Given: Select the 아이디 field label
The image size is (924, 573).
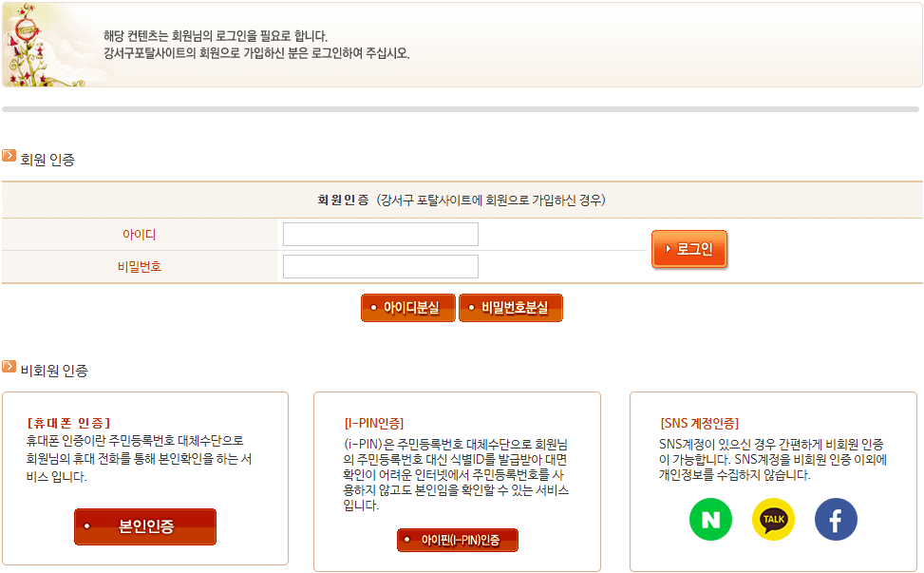Looking at the screenshot, I should tap(139, 235).
